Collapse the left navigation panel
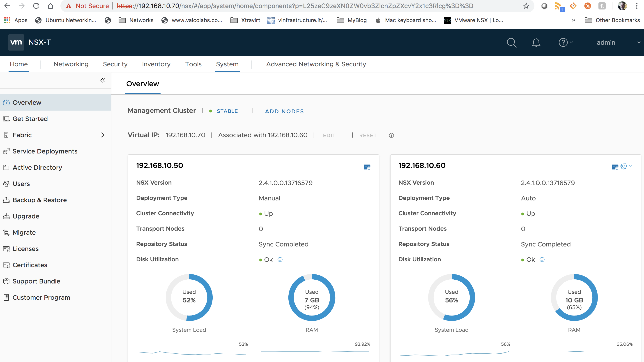 [103, 80]
